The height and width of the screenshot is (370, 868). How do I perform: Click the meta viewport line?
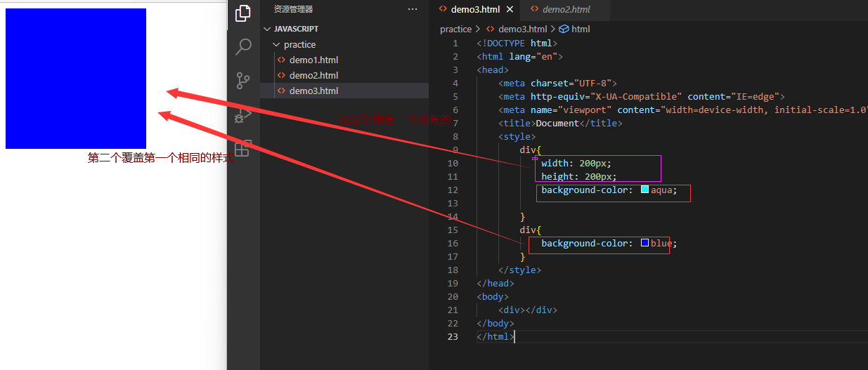(683, 110)
